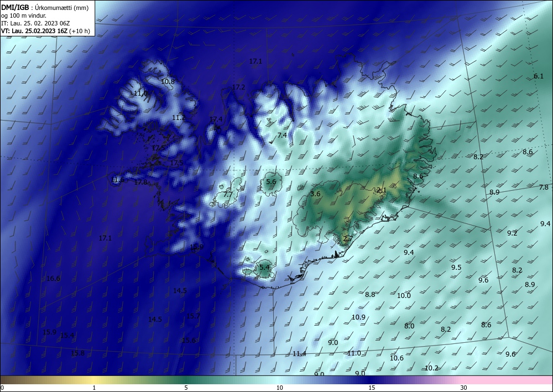This screenshot has height=392, width=553.
Task: Click the '5' label on the color scale
Action: [x=186, y=388]
